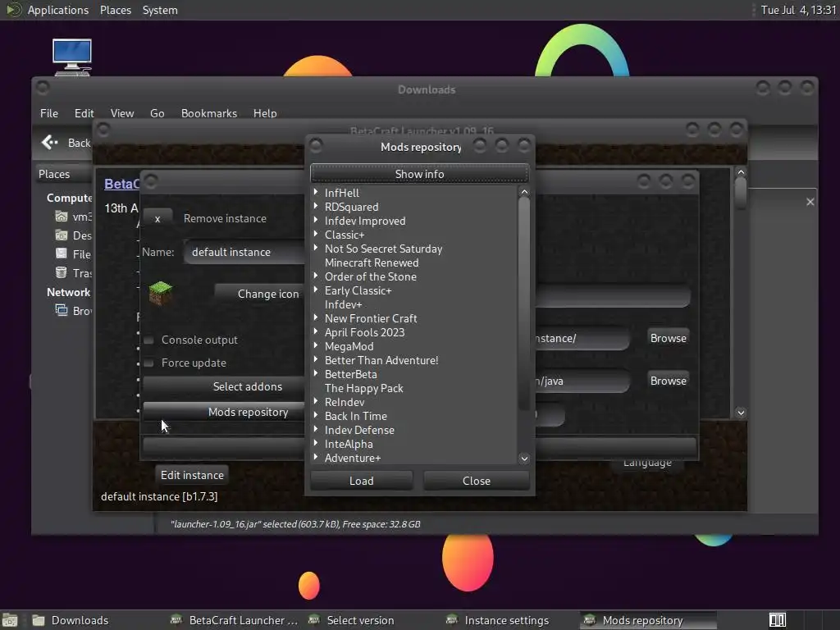This screenshot has width=840, height=630.
Task: Click the grass block instance icon
Action: click(160, 293)
